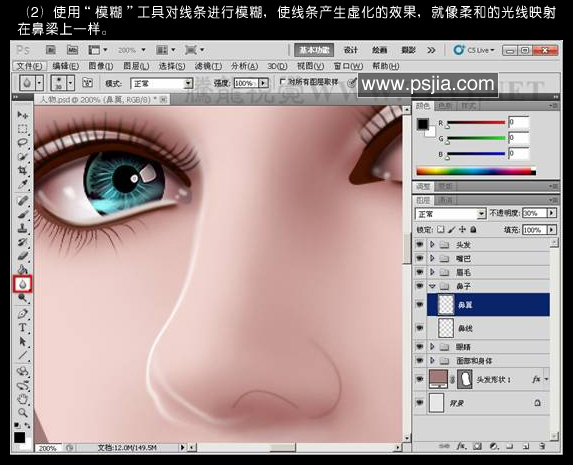
Task: Expand the 眼睛 layer group
Action: coord(432,346)
